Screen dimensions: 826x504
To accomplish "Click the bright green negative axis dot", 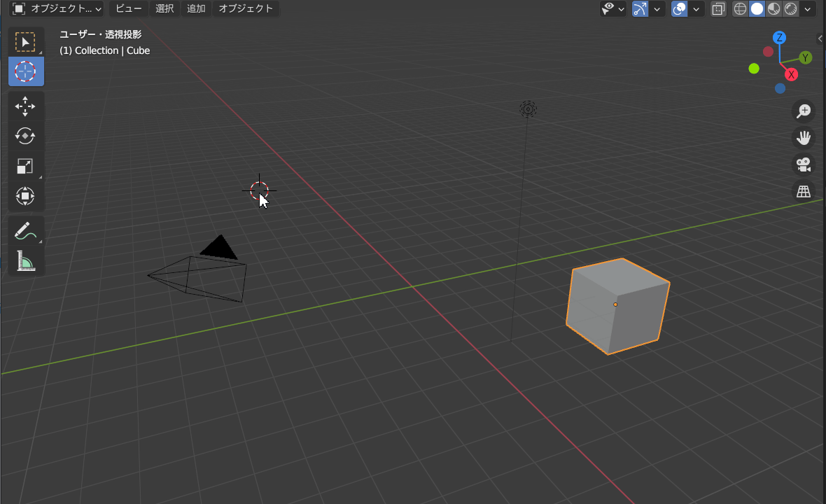I will (754, 69).
